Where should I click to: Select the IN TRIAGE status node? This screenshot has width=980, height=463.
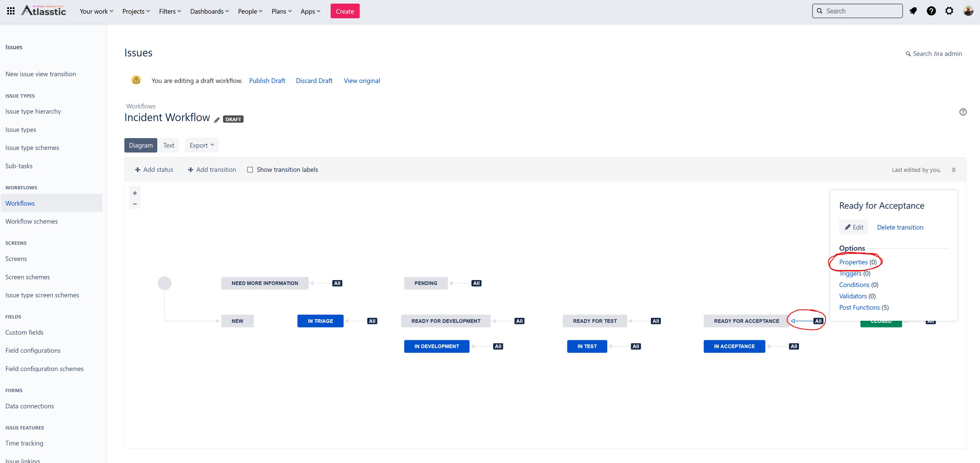tap(320, 321)
